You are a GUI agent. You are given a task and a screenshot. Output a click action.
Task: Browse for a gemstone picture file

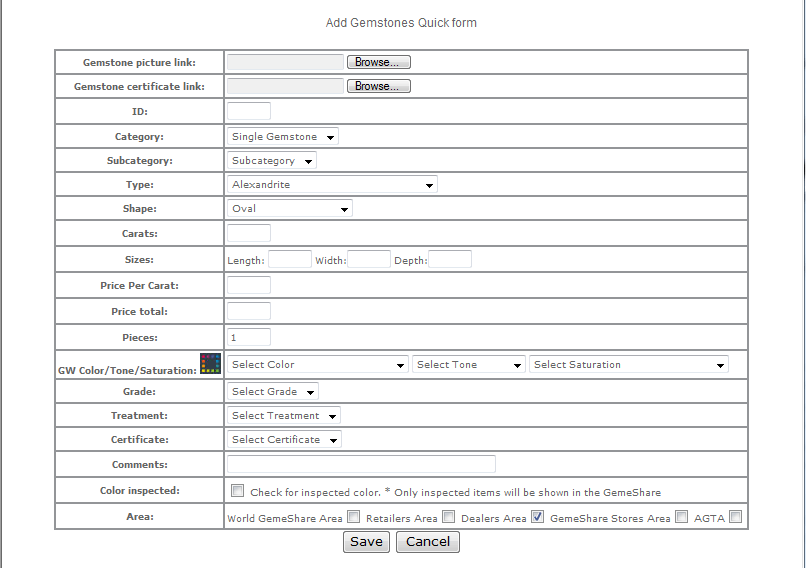(x=379, y=62)
